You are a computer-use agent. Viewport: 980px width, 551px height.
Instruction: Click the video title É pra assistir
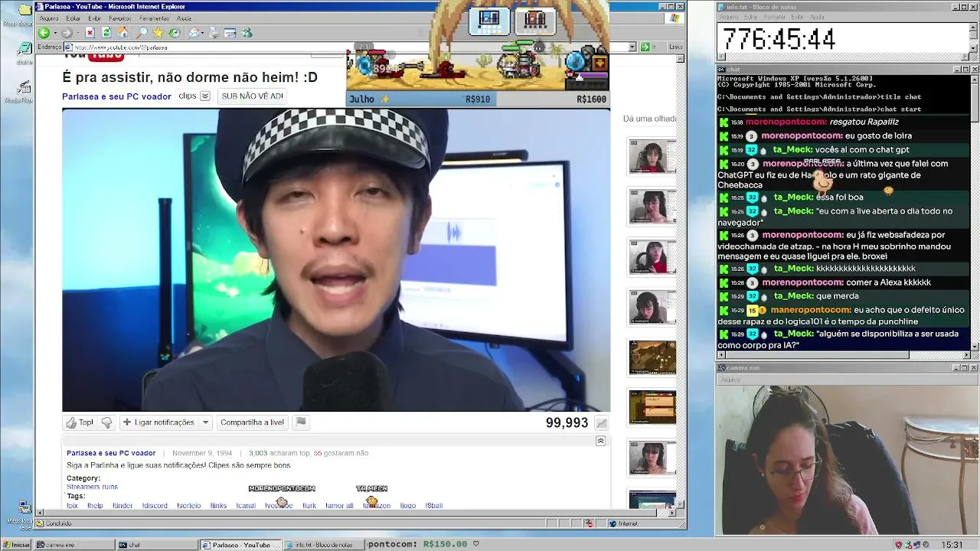click(190, 77)
